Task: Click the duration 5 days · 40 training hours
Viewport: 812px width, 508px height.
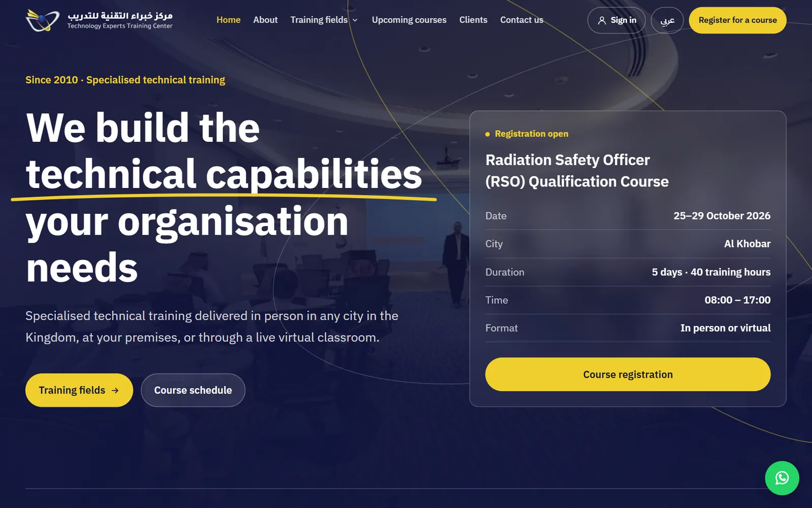Action: (711, 272)
